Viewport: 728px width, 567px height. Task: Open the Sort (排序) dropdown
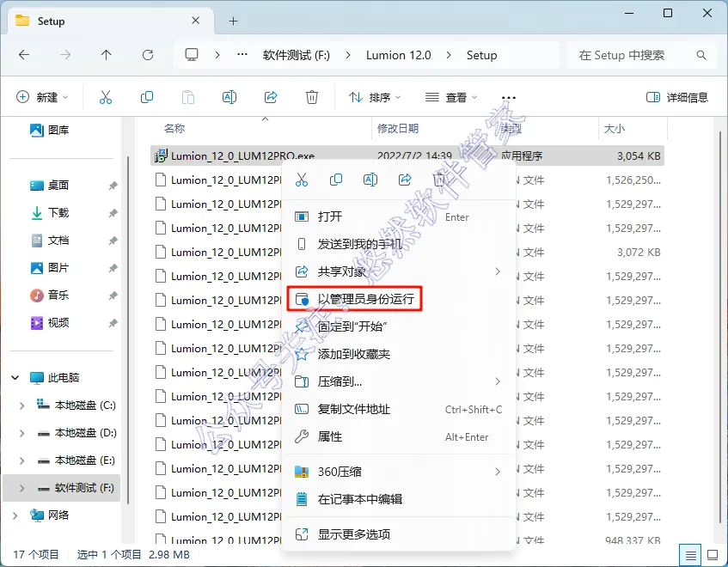374,97
